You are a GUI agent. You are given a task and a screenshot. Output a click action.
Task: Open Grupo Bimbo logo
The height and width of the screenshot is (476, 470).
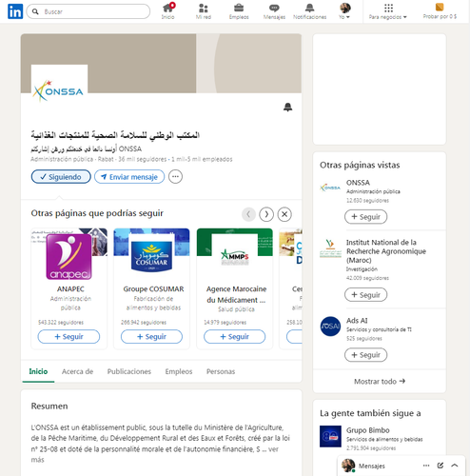[x=330, y=436]
